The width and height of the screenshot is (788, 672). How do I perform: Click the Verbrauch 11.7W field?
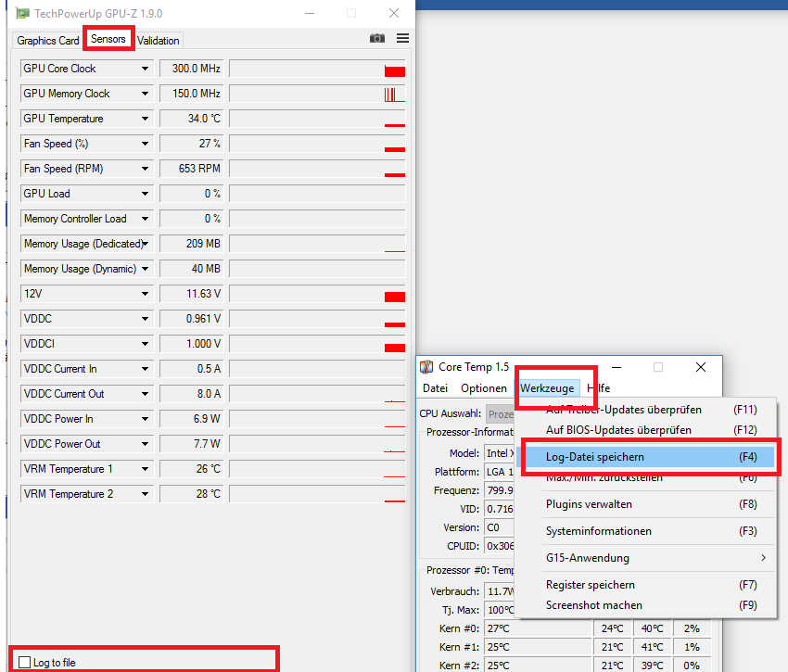pos(500,591)
